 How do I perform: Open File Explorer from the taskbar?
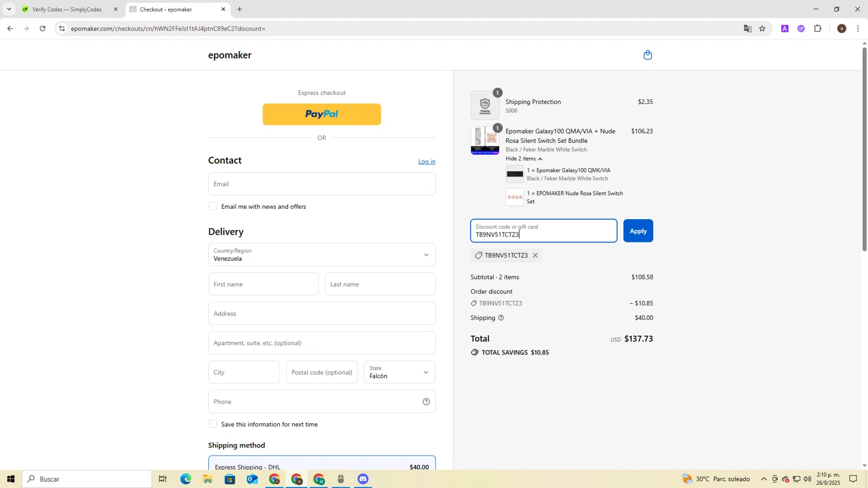tap(207, 479)
